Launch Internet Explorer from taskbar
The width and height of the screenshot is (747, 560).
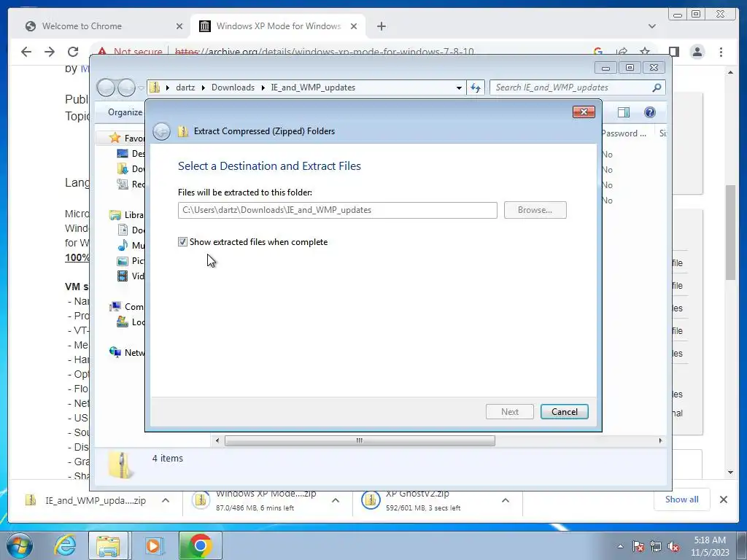(65, 545)
